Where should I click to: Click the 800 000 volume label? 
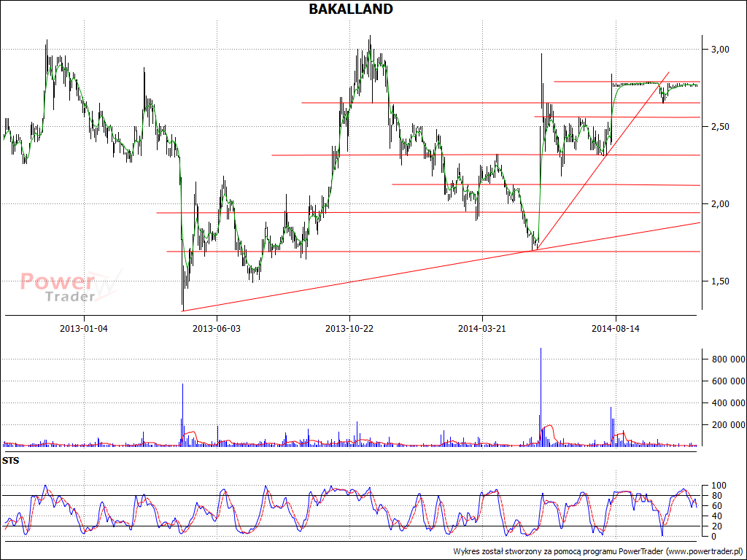coord(729,359)
